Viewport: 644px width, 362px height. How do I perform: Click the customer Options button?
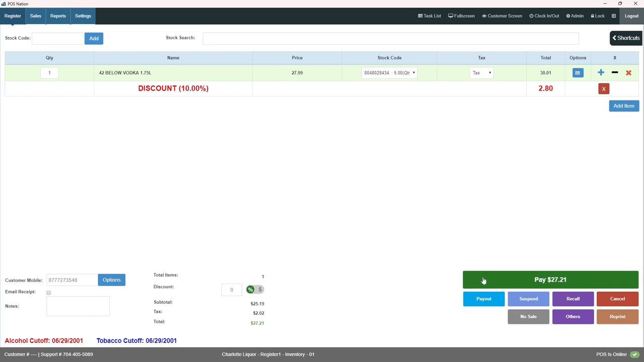[112, 280]
